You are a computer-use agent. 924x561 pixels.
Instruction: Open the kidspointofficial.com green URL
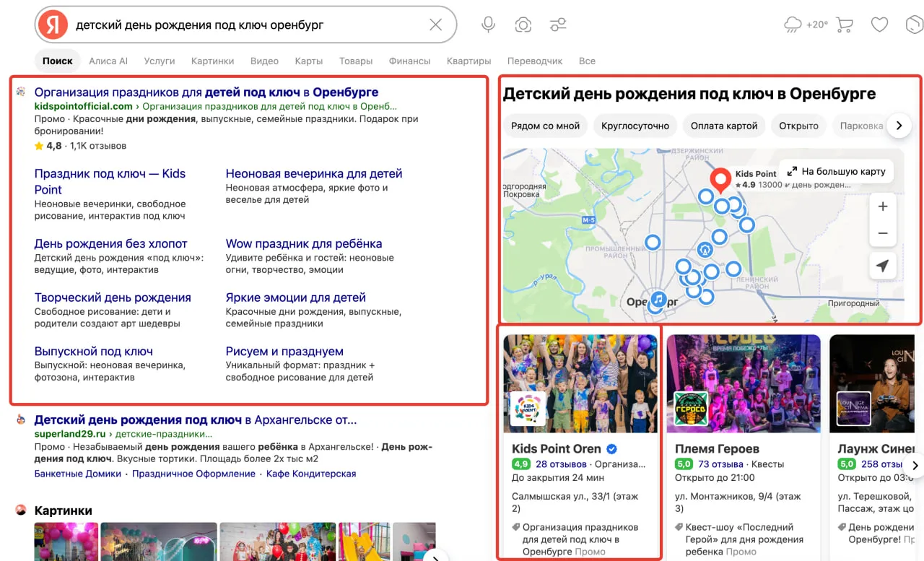pyautogui.click(x=84, y=106)
